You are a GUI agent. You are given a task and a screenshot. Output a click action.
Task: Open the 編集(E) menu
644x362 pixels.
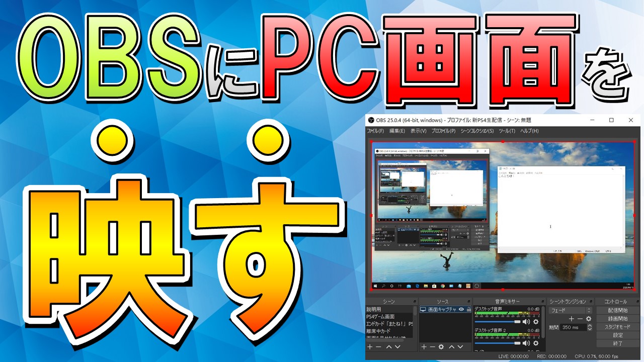[x=397, y=131]
